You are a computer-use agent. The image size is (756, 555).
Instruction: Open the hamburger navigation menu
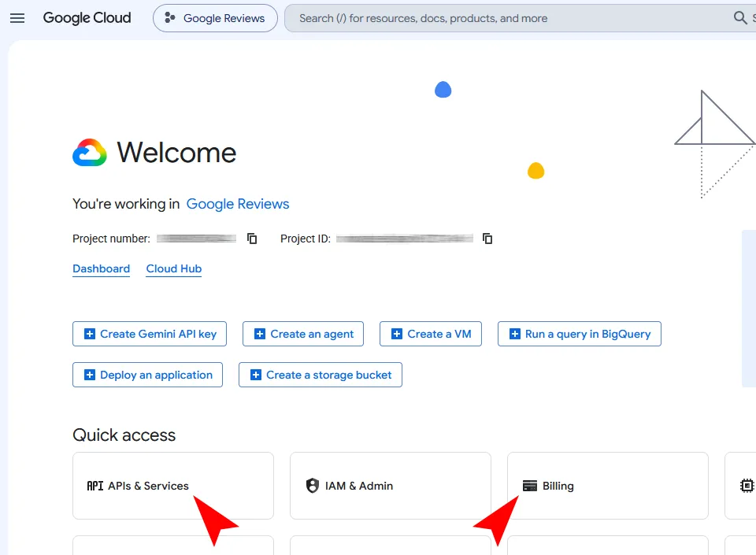(x=17, y=18)
